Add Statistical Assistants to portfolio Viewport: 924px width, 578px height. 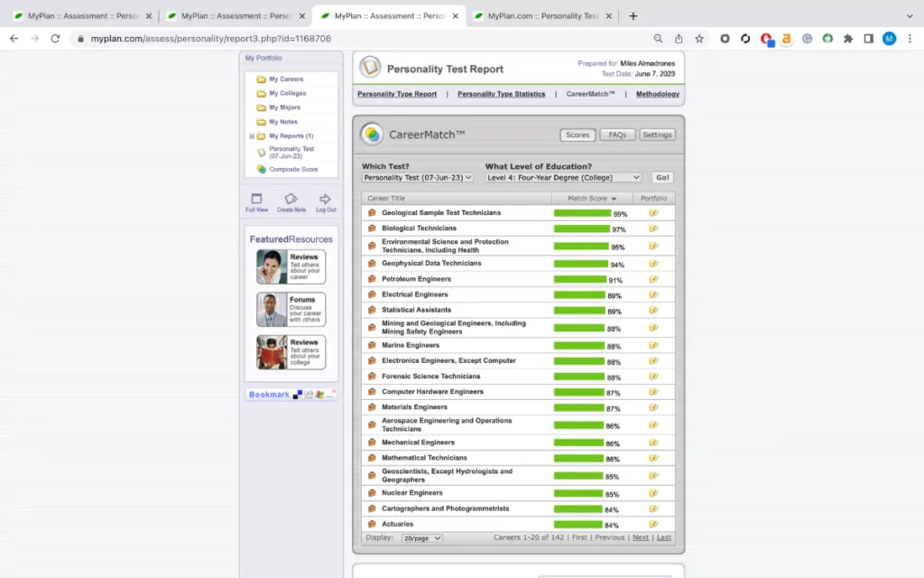pyautogui.click(x=653, y=310)
